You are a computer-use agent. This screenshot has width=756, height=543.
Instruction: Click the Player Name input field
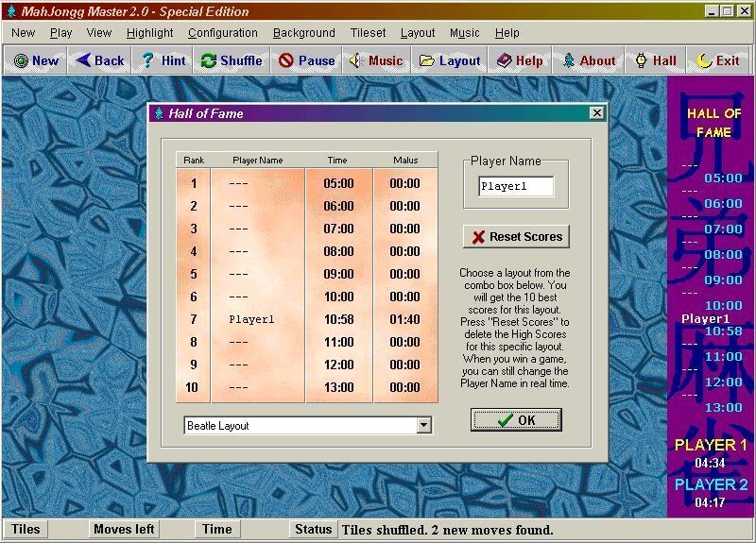(x=516, y=186)
